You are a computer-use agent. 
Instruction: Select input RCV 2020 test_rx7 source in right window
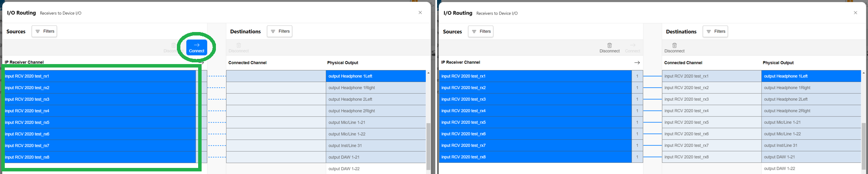535,145
